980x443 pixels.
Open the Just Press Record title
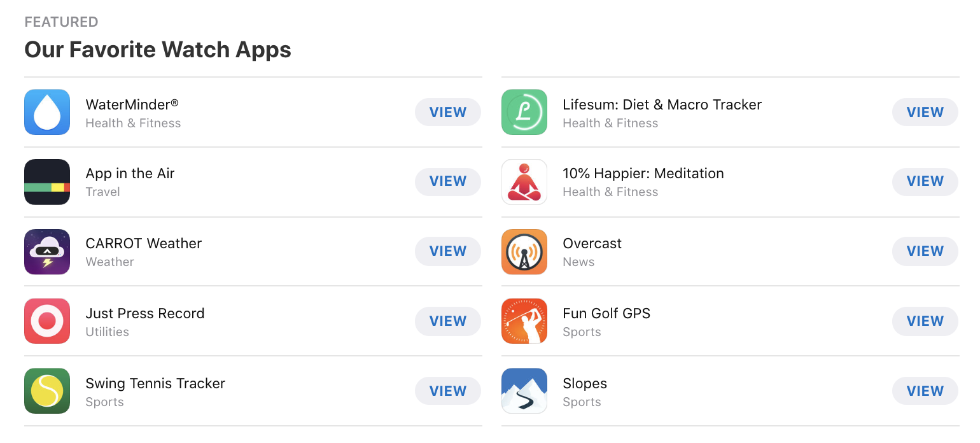[x=145, y=313]
